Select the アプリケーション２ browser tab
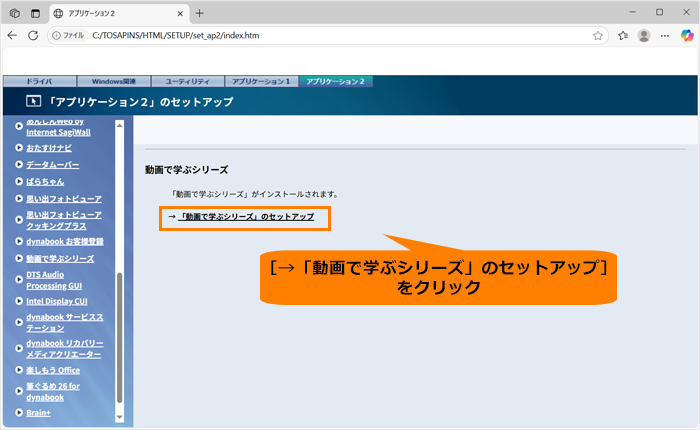The width and height of the screenshot is (700, 430). coord(118,13)
